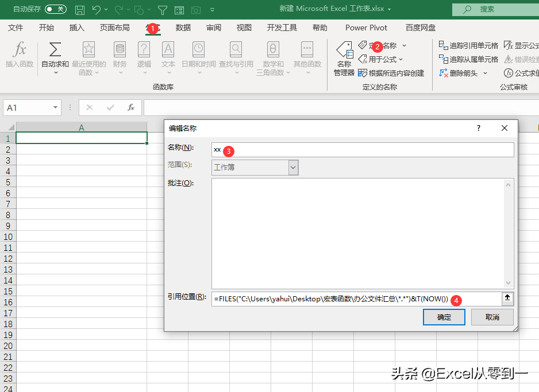This screenshot has height=392, width=539.
Task: Click the 插入函数 fx icon in ribbon
Action: [20, 49]
